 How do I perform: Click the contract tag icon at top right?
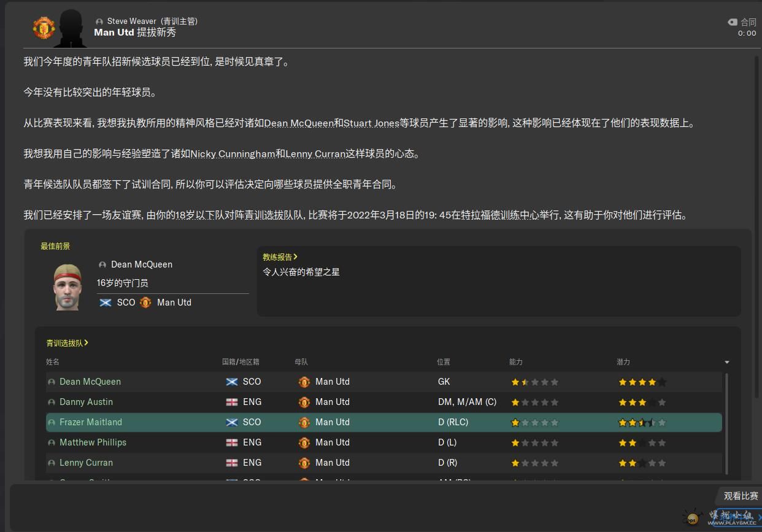point(733,22)
